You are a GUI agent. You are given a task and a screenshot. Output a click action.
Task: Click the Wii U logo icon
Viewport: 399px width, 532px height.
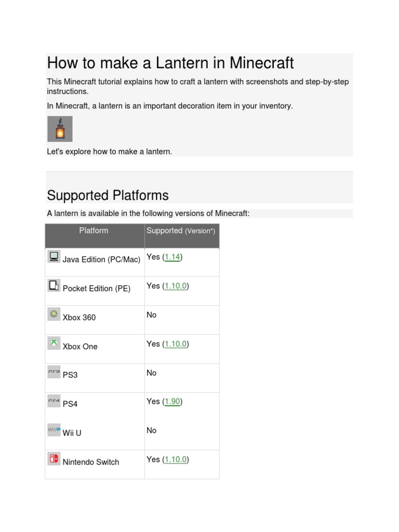tap(54, 430)
